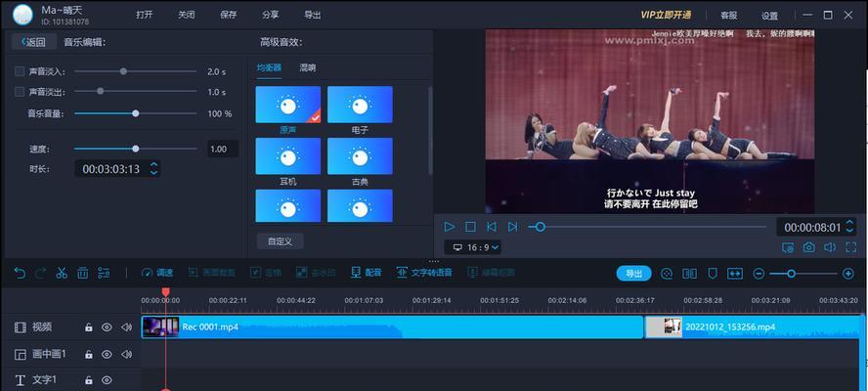
Task: Hide the 文字1 track with its eye icon
Action: [107, 380]
